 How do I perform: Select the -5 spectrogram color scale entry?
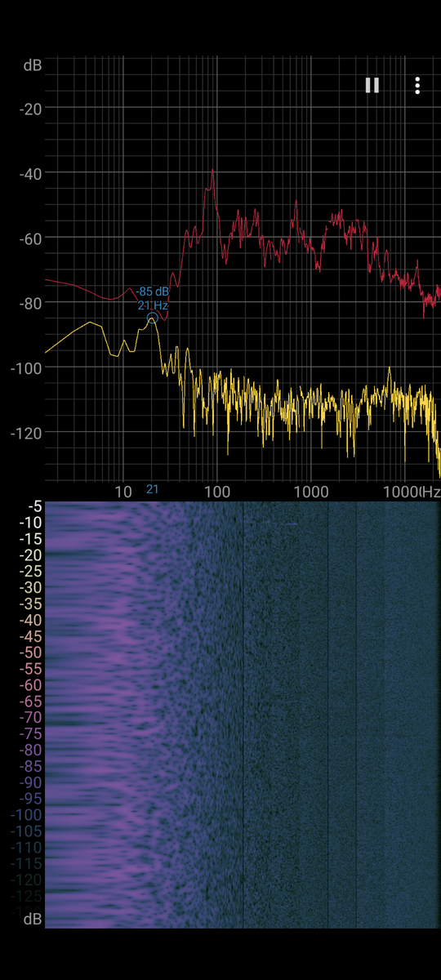click(x=33, y=506)
